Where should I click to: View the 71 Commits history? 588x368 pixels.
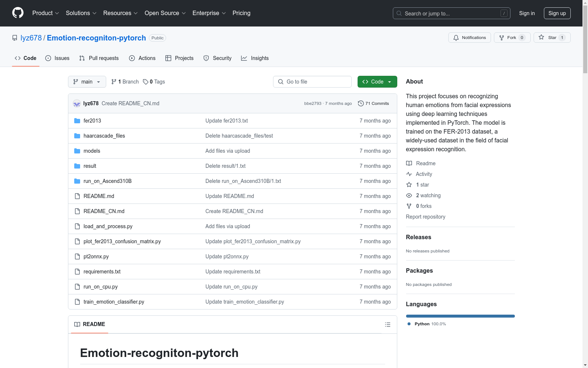[x=373, y=103]
